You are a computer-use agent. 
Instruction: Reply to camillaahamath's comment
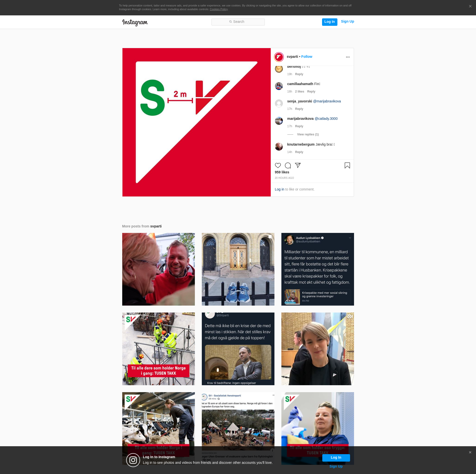311,92
